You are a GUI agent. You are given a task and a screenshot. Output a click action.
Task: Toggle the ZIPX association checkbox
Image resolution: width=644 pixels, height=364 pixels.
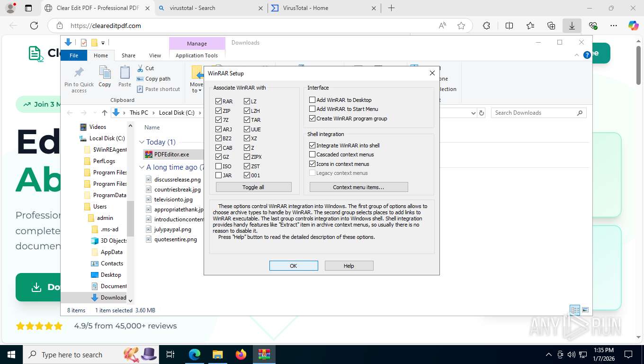click(x=247, y=157)
